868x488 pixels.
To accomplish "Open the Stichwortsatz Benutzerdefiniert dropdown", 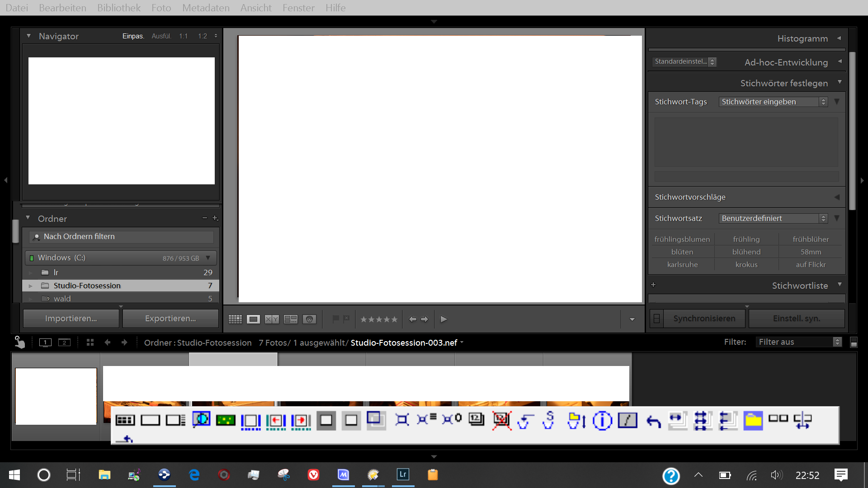I will pos(773,218).
